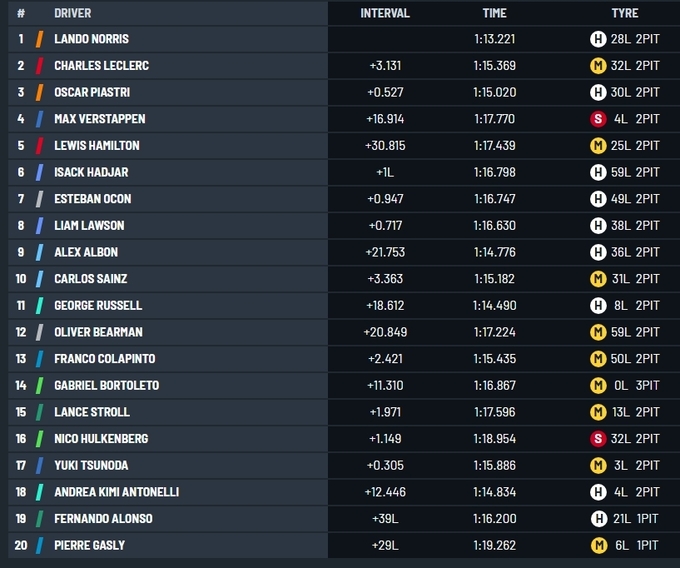
Task: Click Alex Albon's lap time 1:14.776
Action: click(x=494, y=252)
